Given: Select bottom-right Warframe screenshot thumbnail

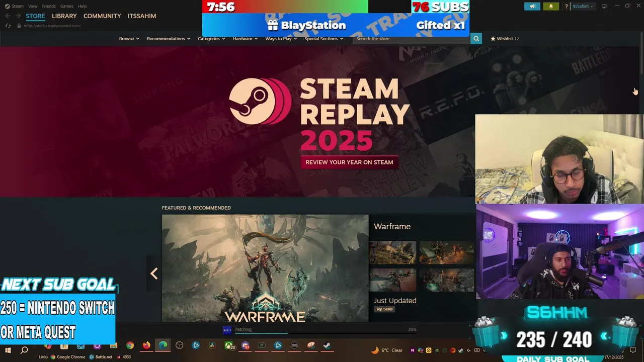Looking at the screenshot, I should pyautogui.click(x=447, y=280).
